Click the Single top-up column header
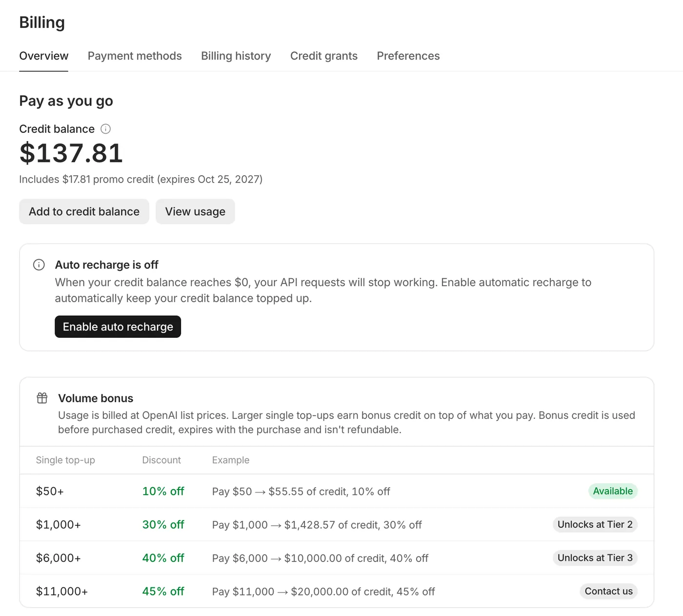 (65, 460)
